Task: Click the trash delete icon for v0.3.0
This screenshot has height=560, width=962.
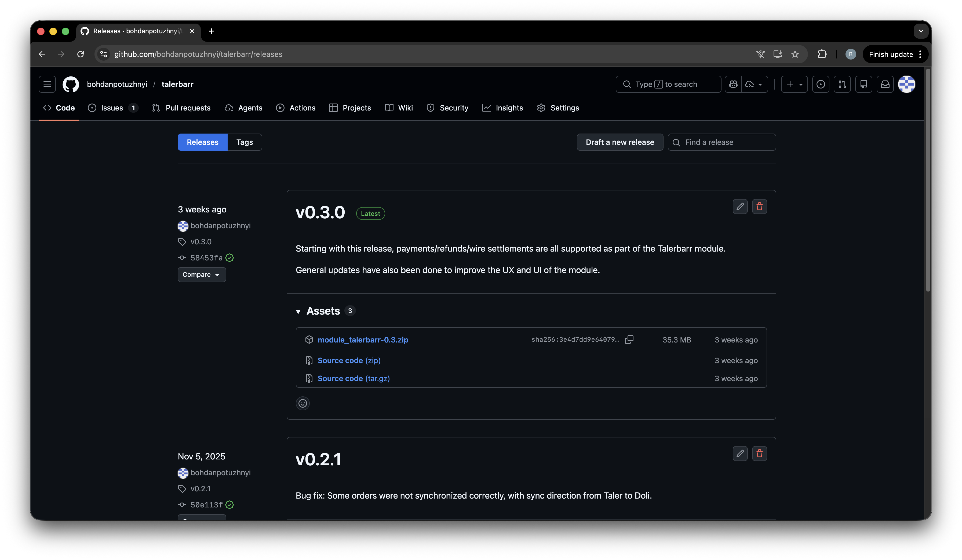Action: click(759, 206)
